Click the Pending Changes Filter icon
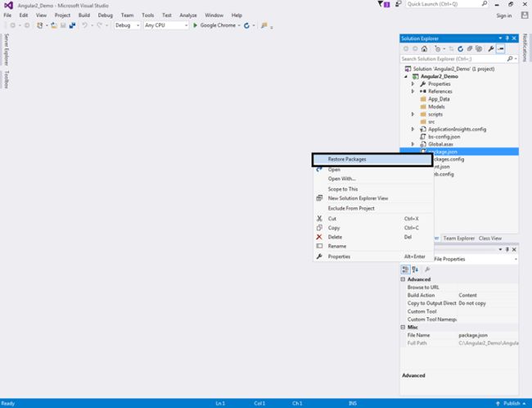Viewport: 532px width, 408px height. click(x=438, y=49)
